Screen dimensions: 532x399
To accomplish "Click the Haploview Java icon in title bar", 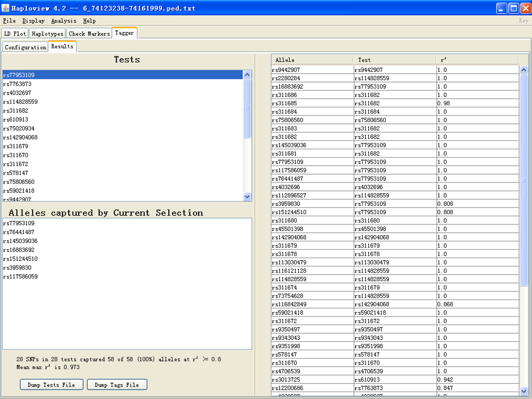I will (x=5, y=8).
